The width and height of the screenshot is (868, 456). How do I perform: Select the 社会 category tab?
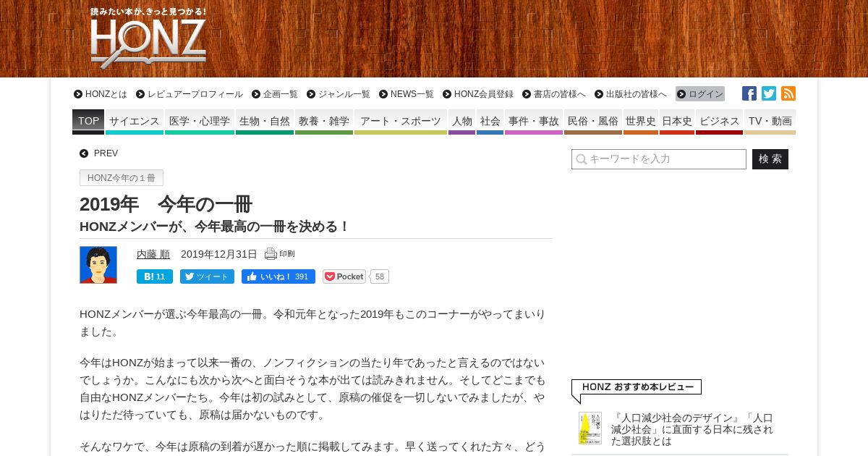tap(490, 122)
